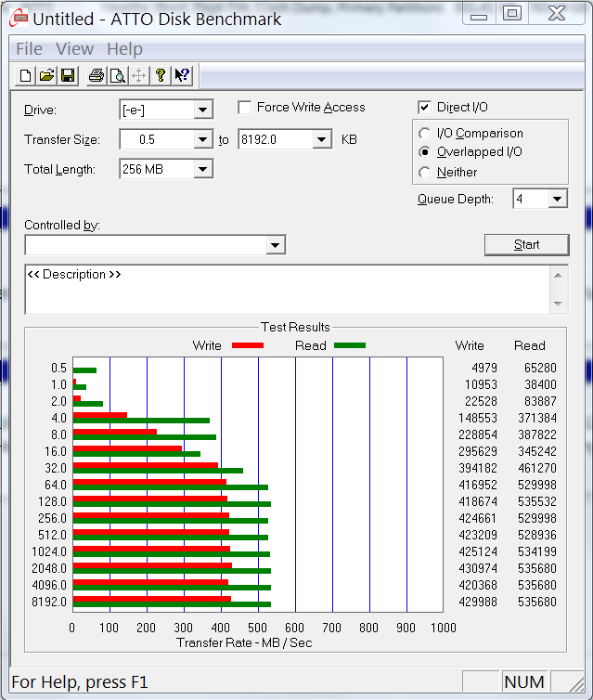Click the New file toolbar icon
Screen dimensions: 593x700
(26, 76)
